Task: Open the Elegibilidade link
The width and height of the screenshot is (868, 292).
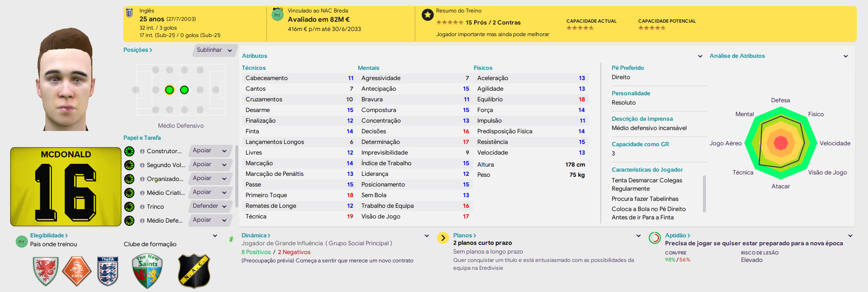Action: pyautogui.click(x=49, y=236)
